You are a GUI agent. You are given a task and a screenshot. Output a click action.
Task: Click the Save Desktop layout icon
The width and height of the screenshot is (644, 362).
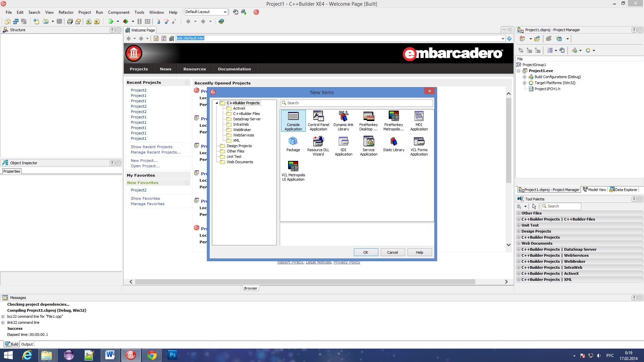236,12
